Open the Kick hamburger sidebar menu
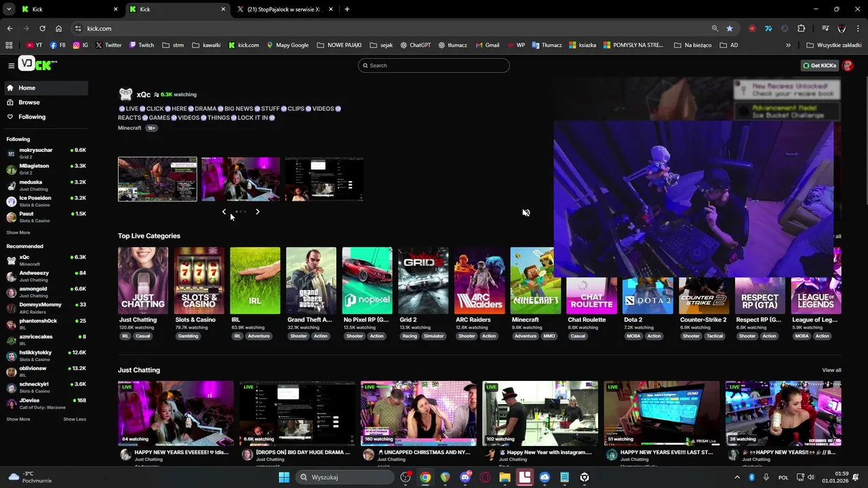This screenshot has height=488, width=868. 12,66
